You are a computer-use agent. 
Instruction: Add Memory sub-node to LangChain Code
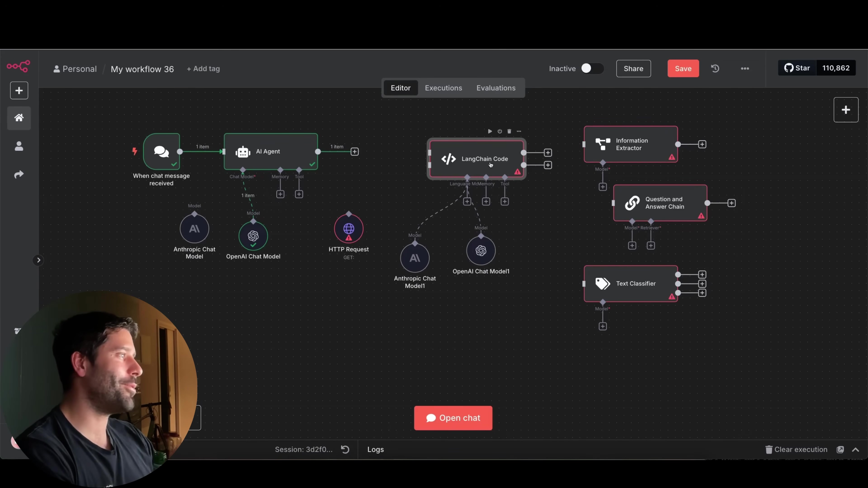point(486,201)
